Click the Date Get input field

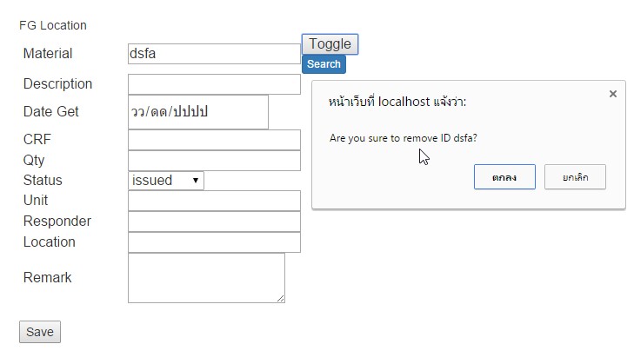click(197, 112)
